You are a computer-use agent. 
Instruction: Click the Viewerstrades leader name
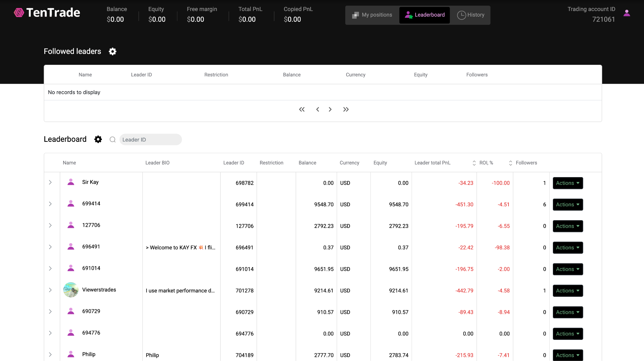coord(99,290)
